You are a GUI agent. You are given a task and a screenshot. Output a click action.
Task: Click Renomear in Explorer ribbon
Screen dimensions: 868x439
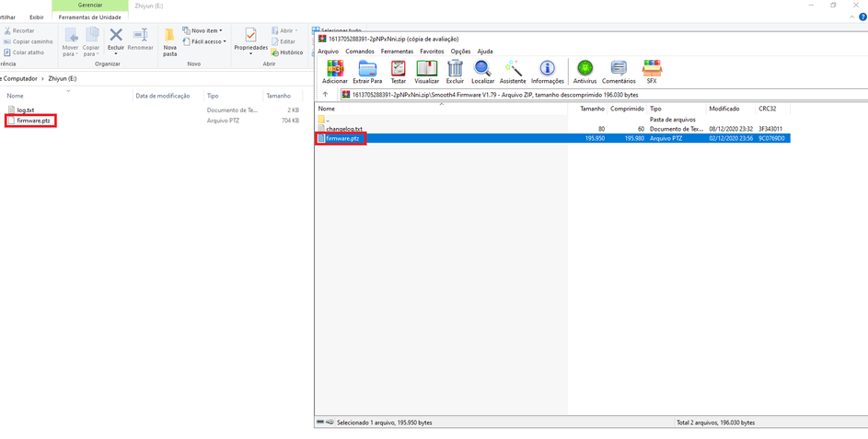tap(140, 39)
